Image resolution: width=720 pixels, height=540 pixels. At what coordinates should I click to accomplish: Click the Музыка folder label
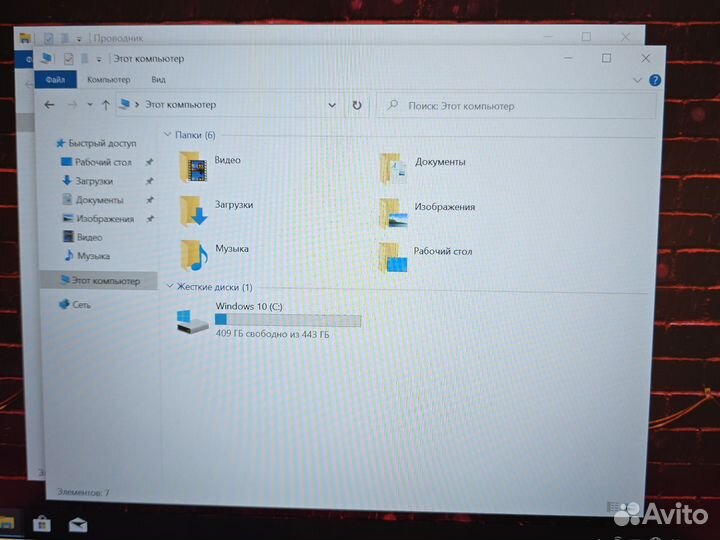232,248
